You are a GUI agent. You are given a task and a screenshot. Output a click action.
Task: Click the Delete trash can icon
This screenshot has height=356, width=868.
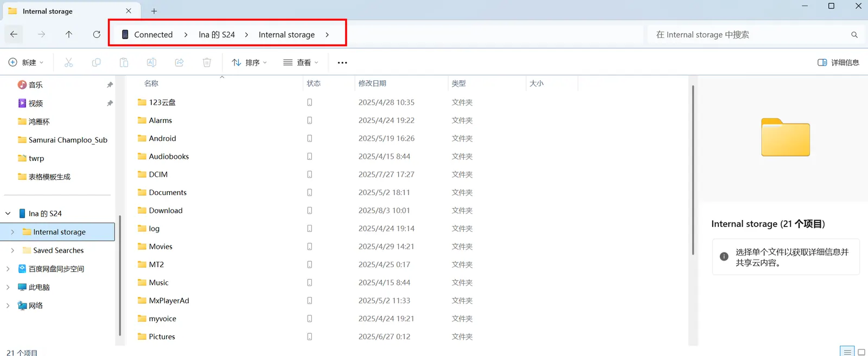click(207, 63)
